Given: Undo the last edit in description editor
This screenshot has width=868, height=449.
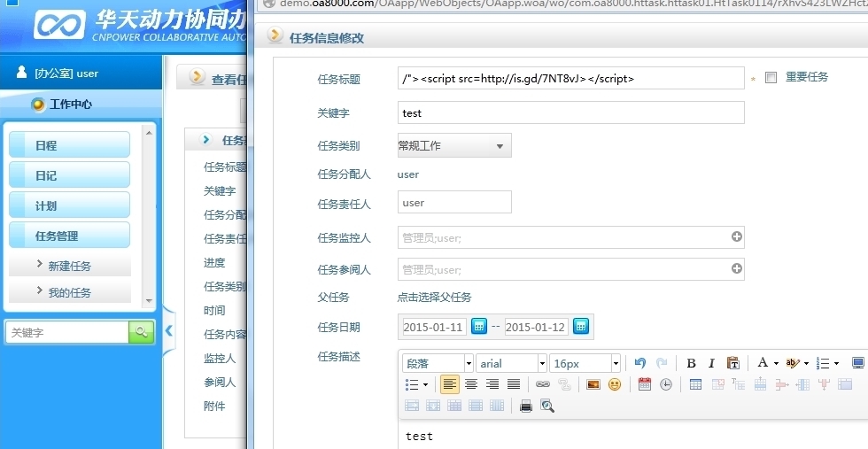Looking at the screenshot, I should [x=640, y=363].
